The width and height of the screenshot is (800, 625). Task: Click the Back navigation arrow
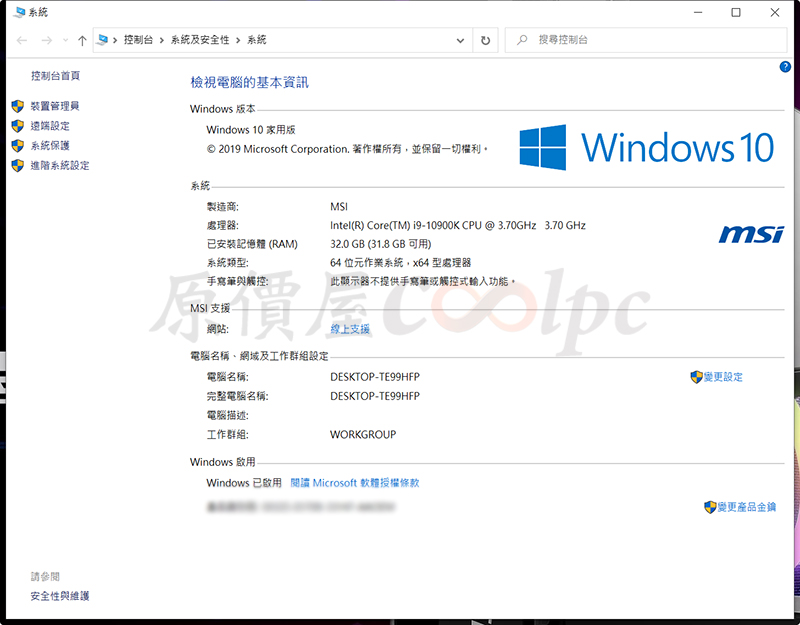pyautogui.click(x=22, y=40)
